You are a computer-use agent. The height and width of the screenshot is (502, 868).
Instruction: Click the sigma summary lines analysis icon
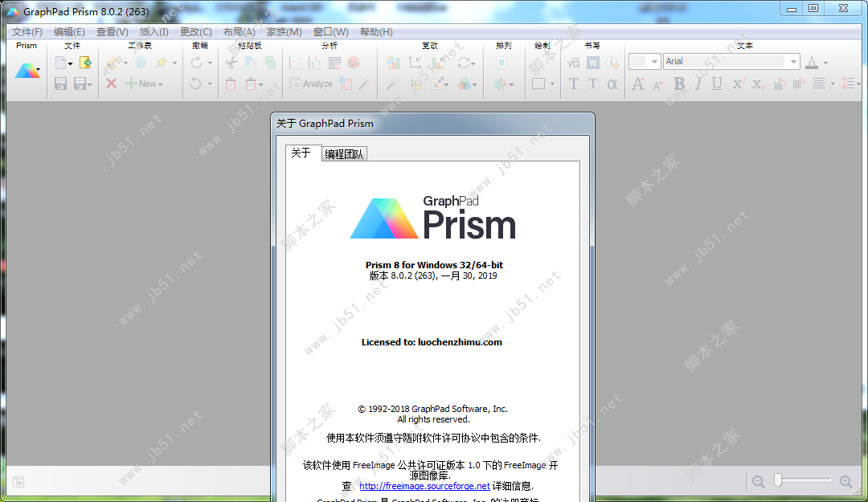[x=334, y=63]
